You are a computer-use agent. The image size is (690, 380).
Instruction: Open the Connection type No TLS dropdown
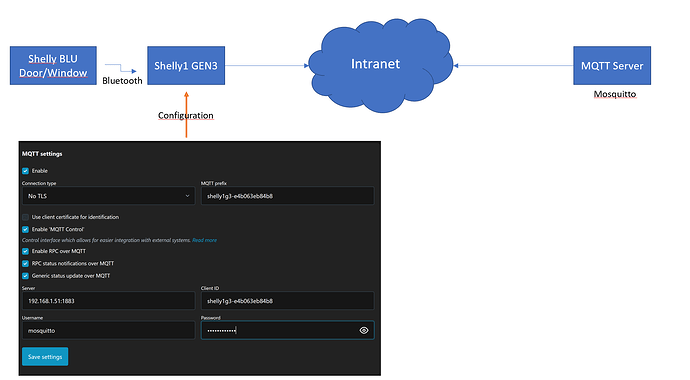click(108, 196)
